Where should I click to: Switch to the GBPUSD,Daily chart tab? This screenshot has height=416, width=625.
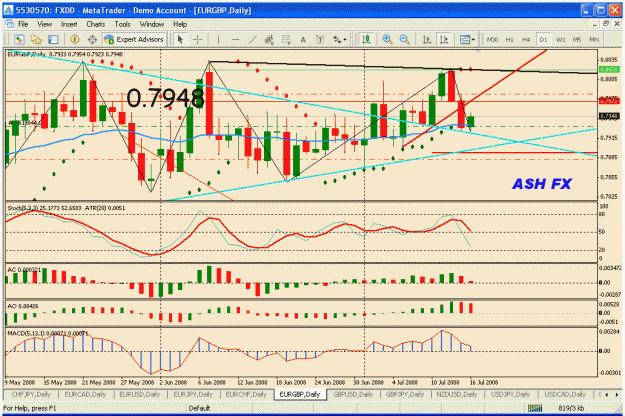tap(353, 394)
